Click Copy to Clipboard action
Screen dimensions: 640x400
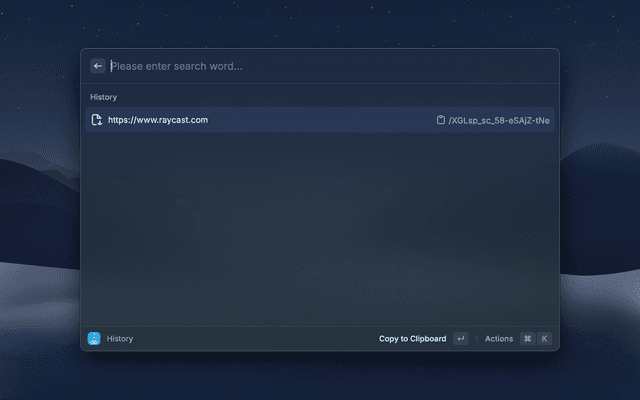(412, 339)
